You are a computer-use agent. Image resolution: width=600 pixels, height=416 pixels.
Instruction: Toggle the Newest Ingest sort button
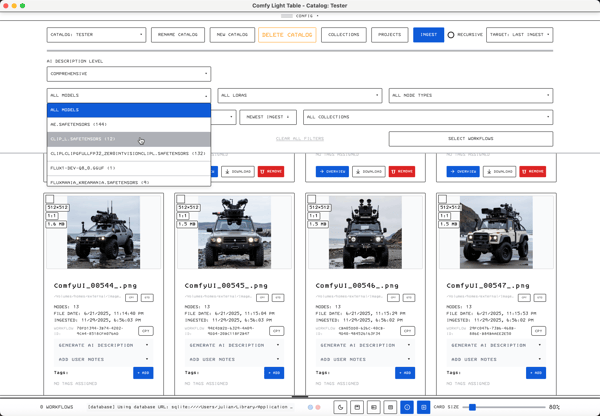click(268, 117)
